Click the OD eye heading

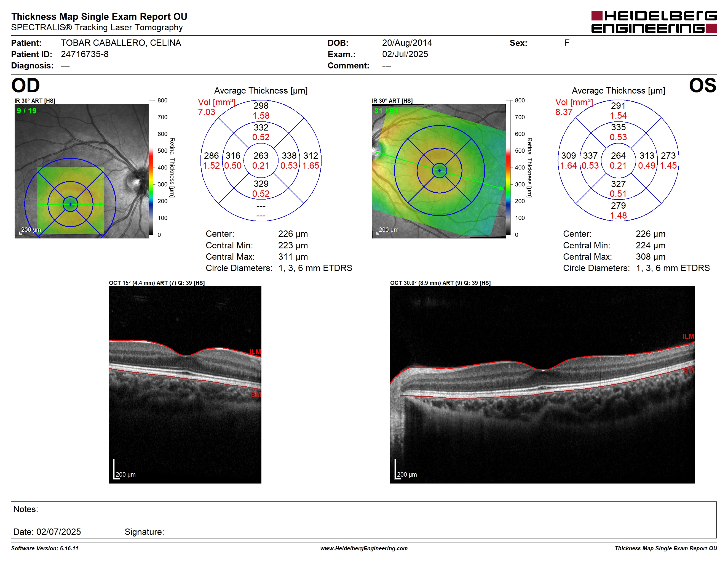tap(25, 85)
